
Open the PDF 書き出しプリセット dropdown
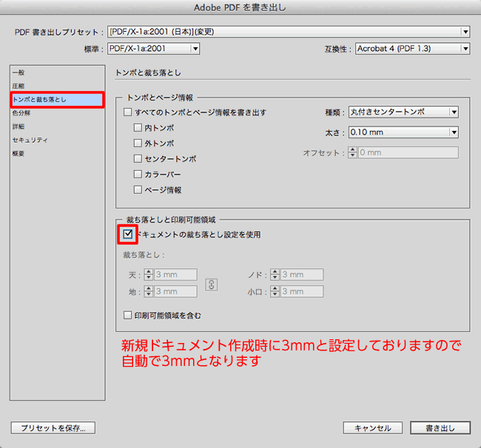pos(289,32)
